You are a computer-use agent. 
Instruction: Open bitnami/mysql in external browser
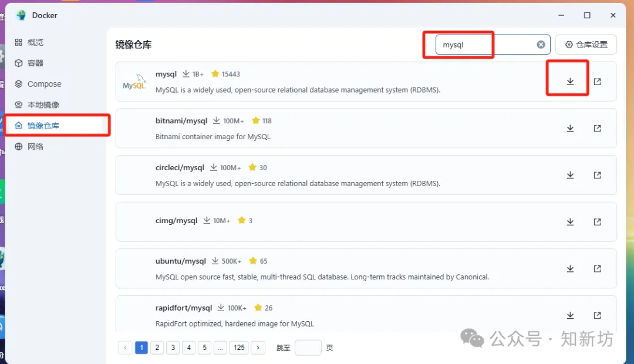pyautogui.click(x=597, y=129)
